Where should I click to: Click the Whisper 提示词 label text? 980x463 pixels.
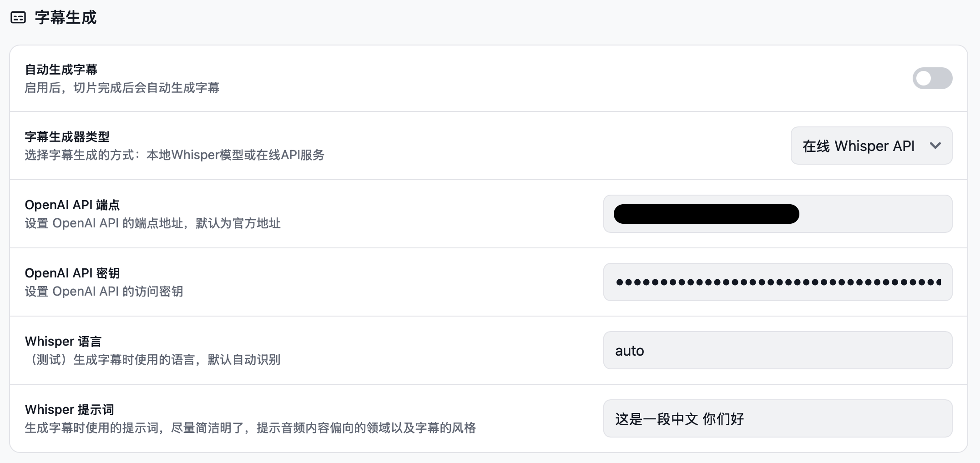[69, 410]
